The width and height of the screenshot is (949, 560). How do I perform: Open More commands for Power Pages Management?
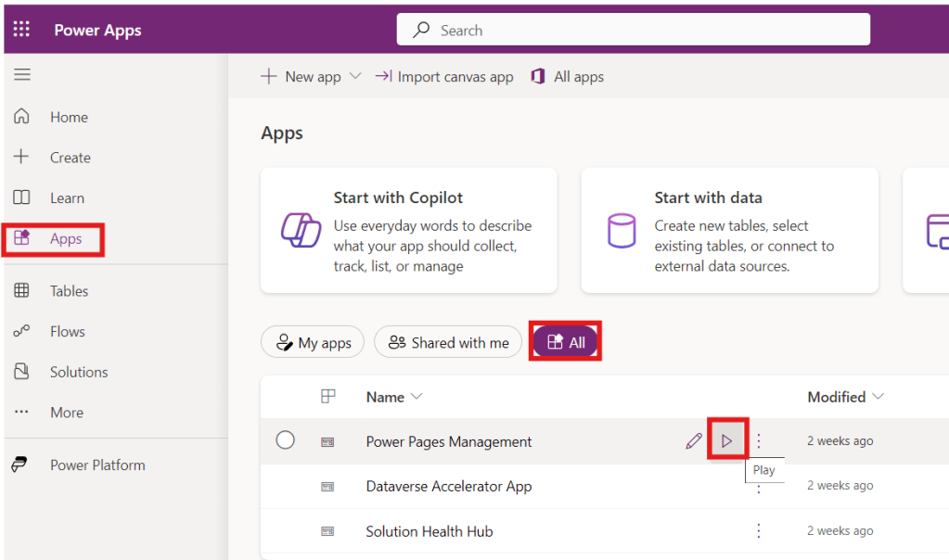pyautogui.click(x=759, y=441)
